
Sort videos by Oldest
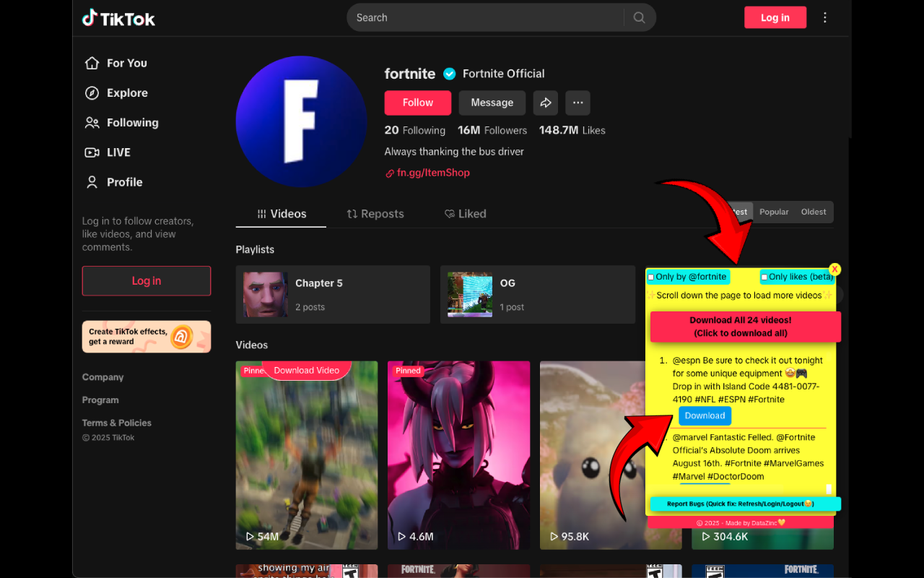(x=814, y=212)
